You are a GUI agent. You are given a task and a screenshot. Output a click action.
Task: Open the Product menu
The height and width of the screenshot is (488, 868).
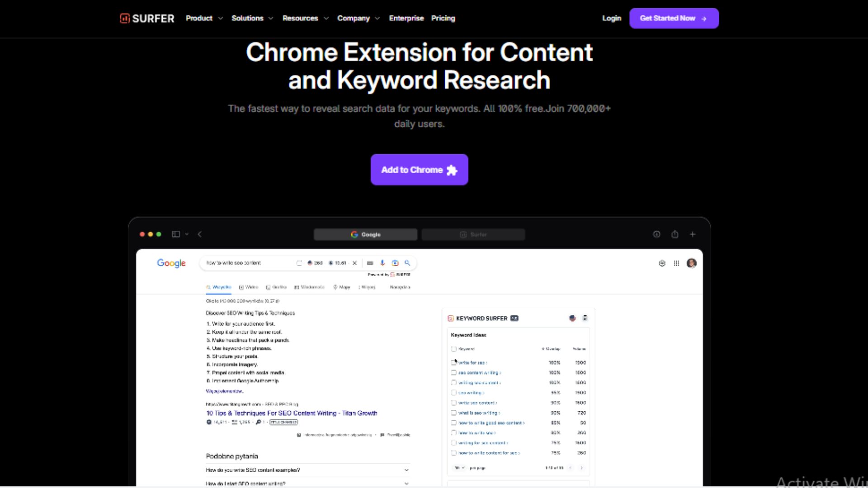tap(199, 18)
